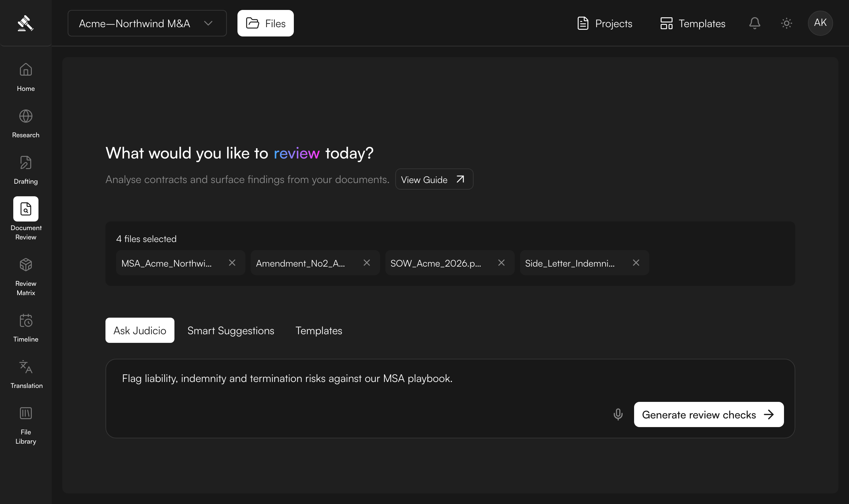Open the View Guide link
The height and width of the screenshot is (504, 849).
tap(434, 179)
